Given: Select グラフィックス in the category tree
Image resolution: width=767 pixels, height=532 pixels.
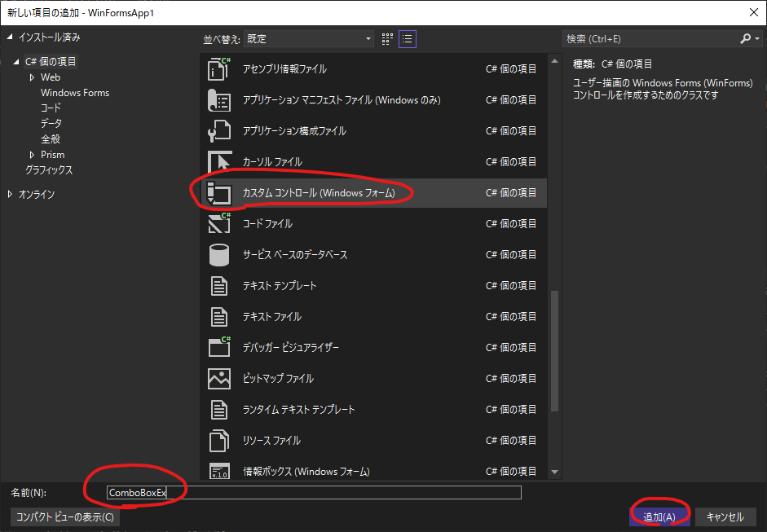Looking at the screenshot, I should (x=49, y=170).
